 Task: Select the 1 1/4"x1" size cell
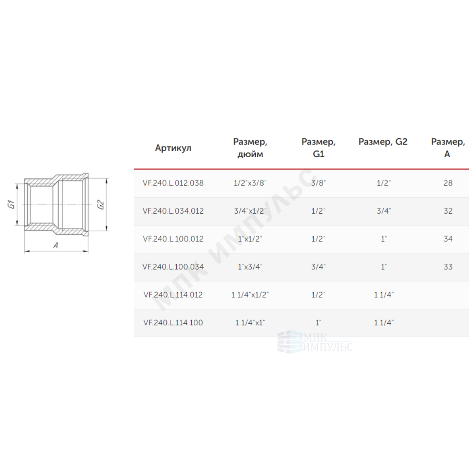(x=250, y=323)
